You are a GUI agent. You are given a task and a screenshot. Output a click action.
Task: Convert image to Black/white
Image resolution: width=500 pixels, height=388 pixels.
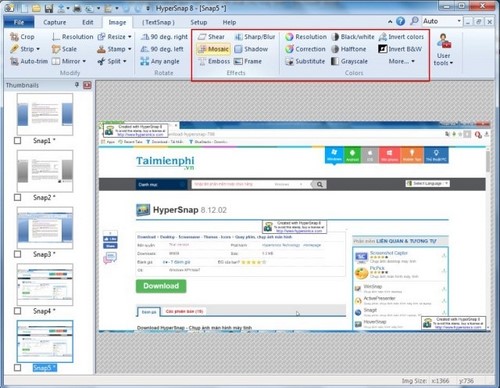(x=353, y=37)
